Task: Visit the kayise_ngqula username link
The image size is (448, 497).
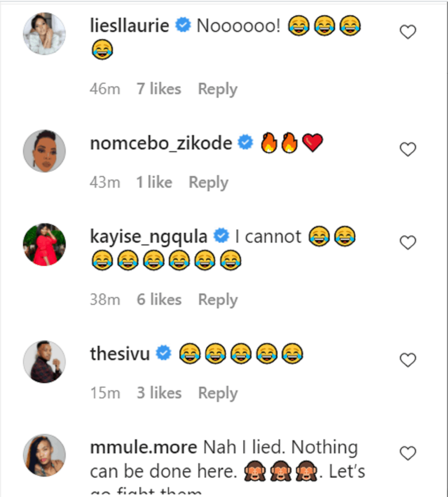Action: click(x=148, y=236)
